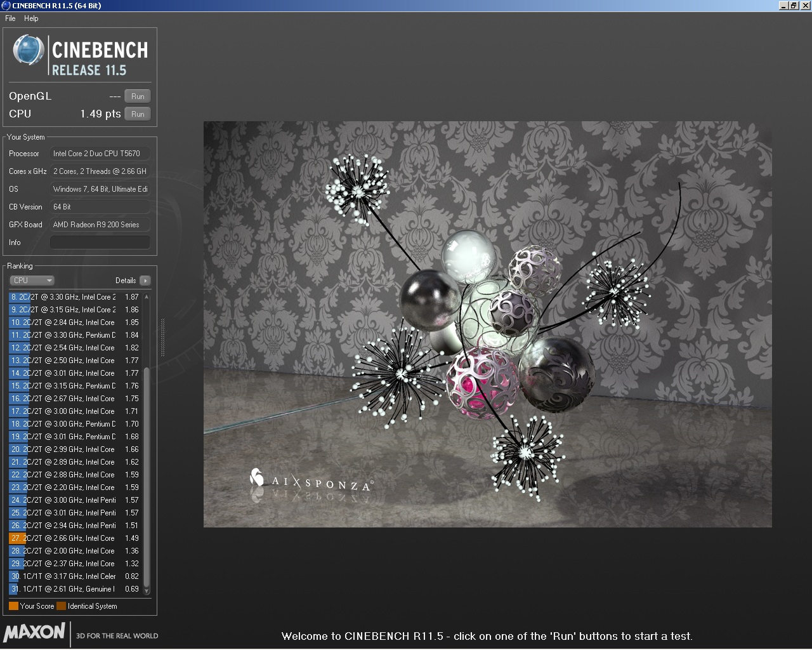812x650 pixels.
Task: Click the MAXON logo at bottom left
Action: 34,632
